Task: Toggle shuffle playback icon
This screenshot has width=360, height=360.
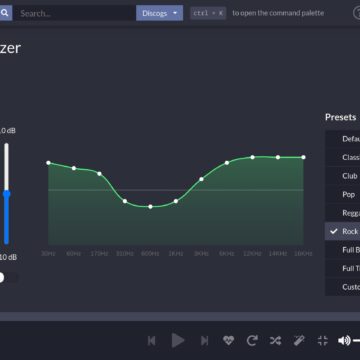Action: 275,340
